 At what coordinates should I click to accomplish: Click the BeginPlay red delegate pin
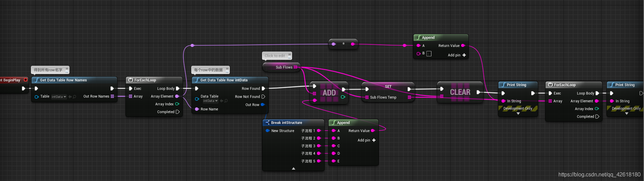tap(26, 80)
